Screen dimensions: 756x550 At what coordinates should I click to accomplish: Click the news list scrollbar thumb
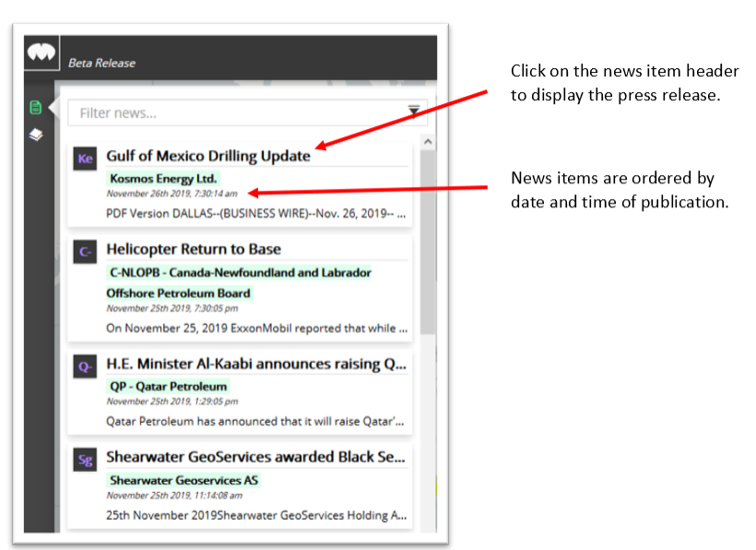pos(427,242)
